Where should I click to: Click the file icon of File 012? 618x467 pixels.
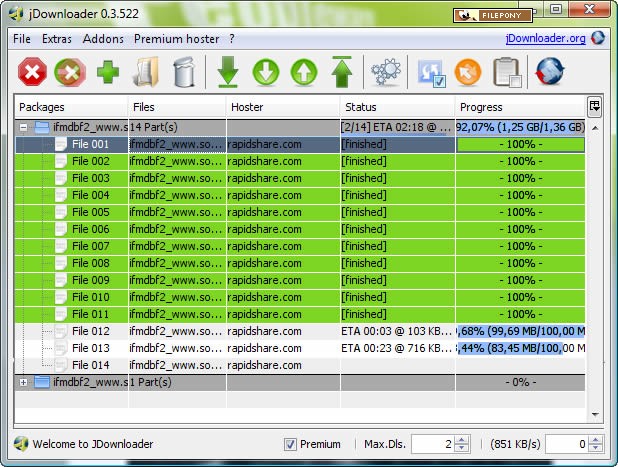coord(61,331)
